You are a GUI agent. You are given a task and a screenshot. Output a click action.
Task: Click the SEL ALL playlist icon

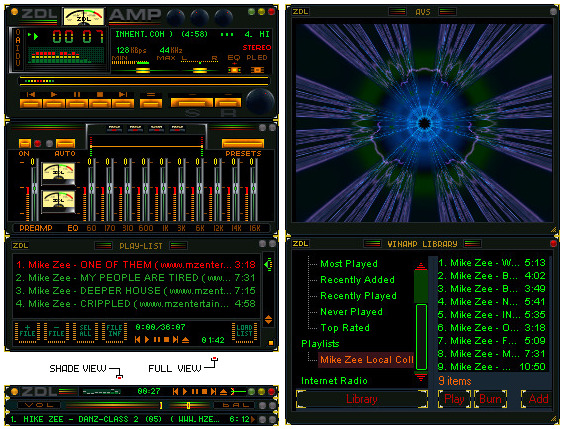click(x=85, y=332)
